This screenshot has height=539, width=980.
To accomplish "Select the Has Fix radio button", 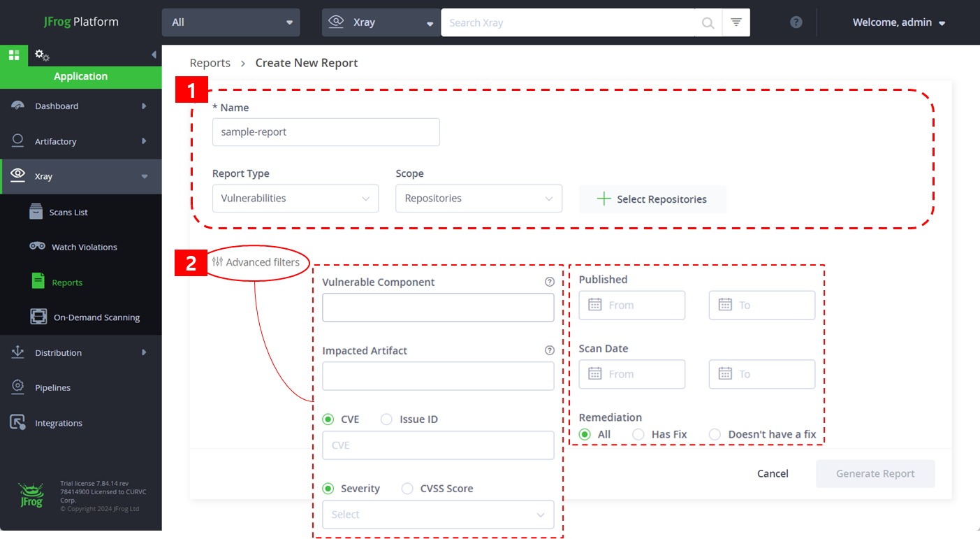I will point(638,434).
